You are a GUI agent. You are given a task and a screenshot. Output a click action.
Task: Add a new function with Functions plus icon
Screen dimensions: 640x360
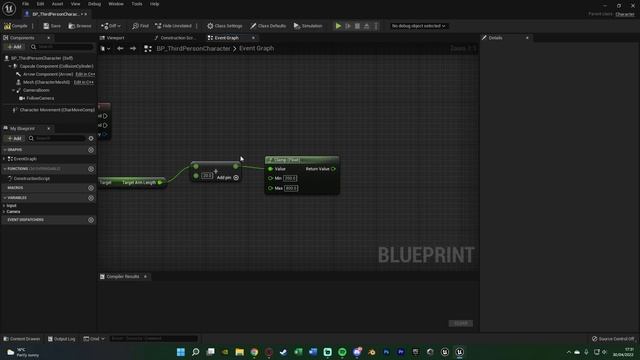(91, 169)
